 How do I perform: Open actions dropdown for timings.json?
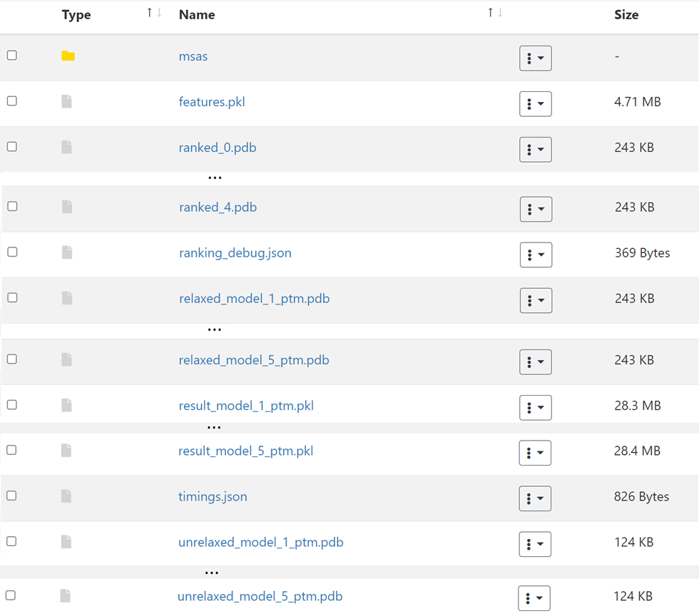tap(535, 498)
